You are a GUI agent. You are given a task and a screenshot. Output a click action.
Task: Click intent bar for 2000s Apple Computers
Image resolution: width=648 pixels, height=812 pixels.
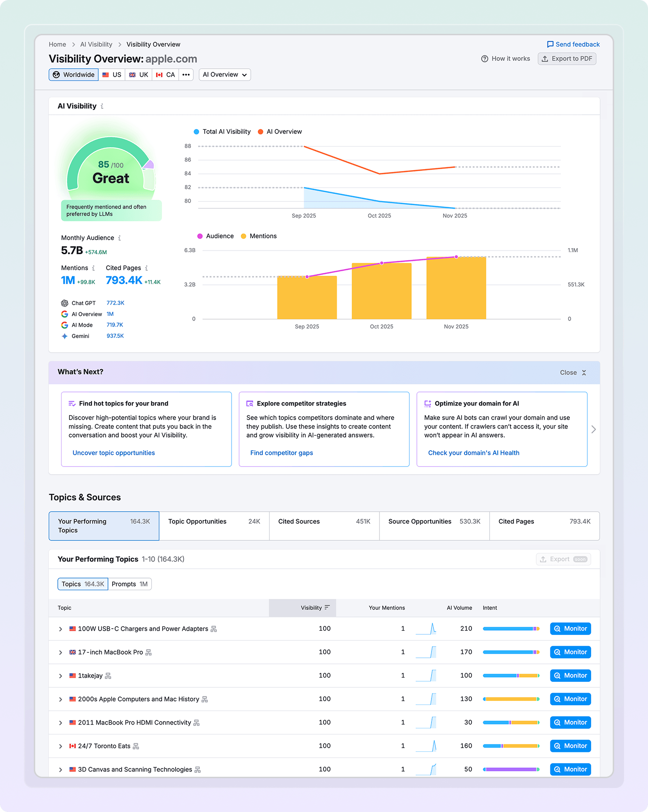coord(511,699)
